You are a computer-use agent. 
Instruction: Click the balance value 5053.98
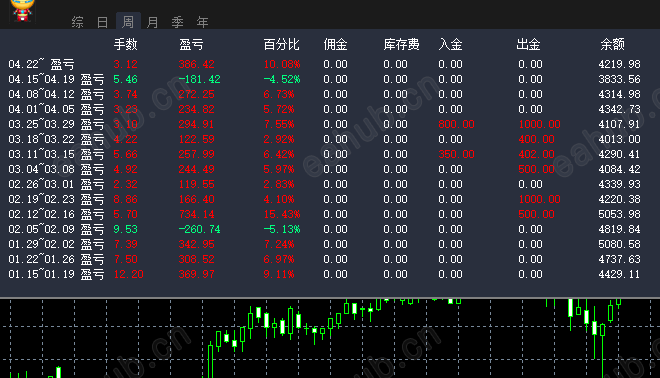coord(619,214)
